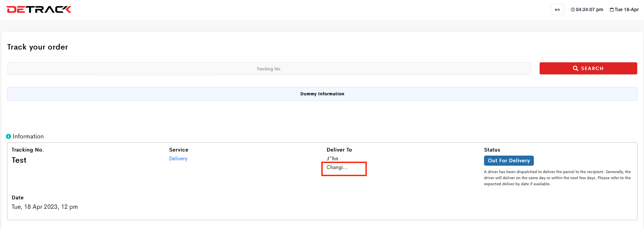Click the Out For Delivery status badge
Viewport: 644px width, 229px height.
click(509, 161)
